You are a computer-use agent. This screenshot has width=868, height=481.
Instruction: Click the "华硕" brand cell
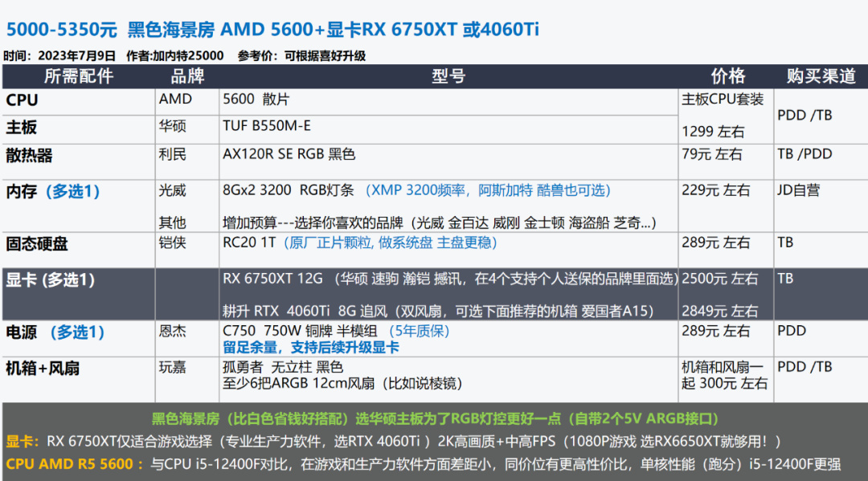click(x=172, y=126)
